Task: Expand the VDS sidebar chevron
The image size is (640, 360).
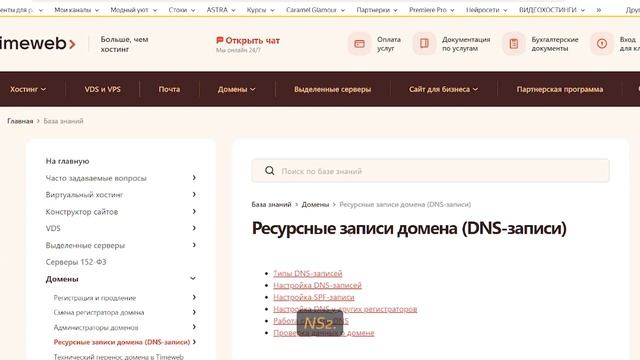Action: (194, 228)
